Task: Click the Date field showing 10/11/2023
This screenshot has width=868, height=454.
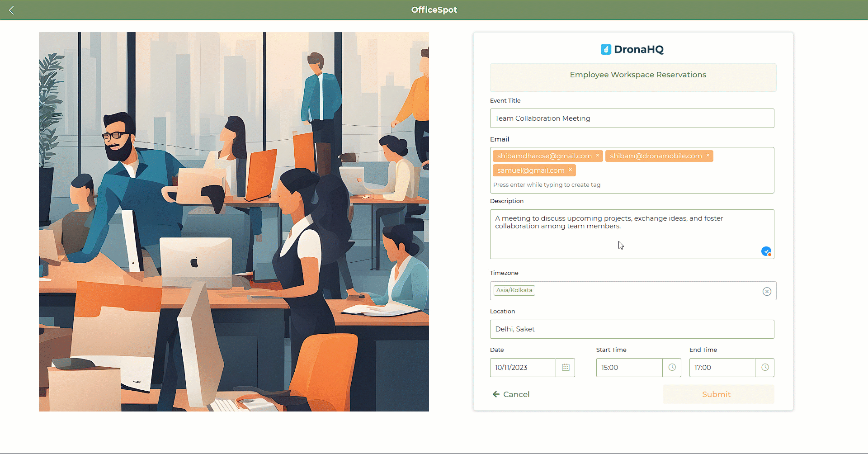Action: click(523, 368)
